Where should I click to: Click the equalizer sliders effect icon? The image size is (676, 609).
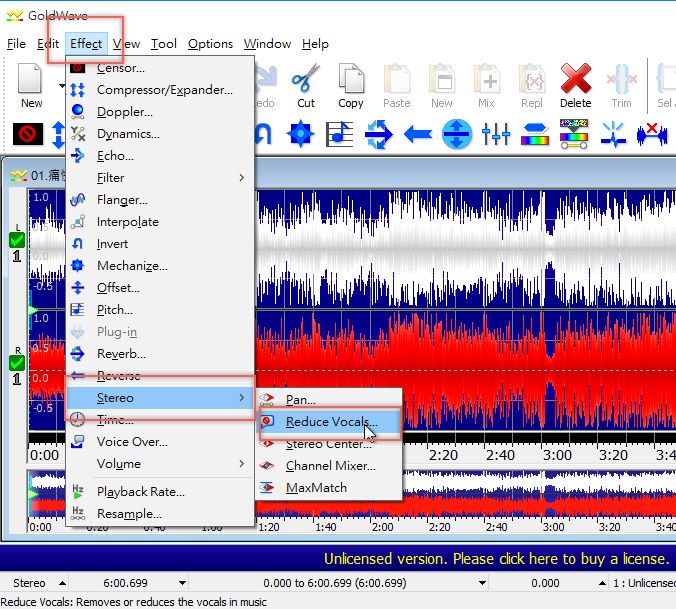pos(496,133)
